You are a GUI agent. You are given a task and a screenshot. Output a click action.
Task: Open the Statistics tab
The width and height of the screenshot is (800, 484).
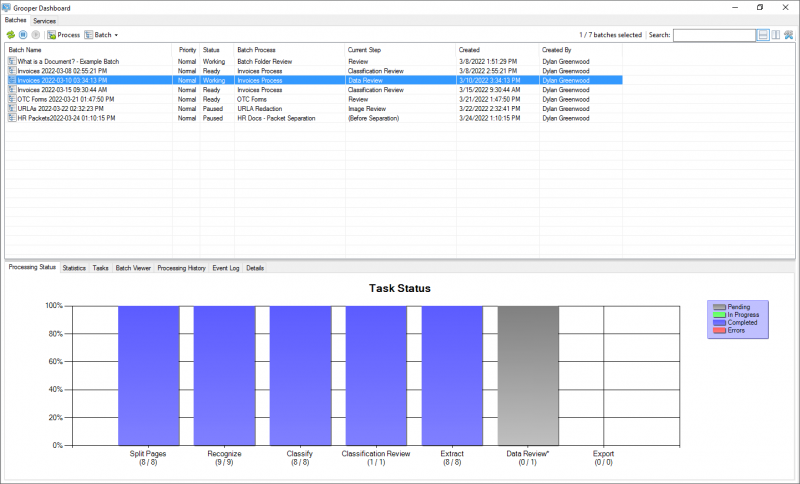click(x=74, y=268)
